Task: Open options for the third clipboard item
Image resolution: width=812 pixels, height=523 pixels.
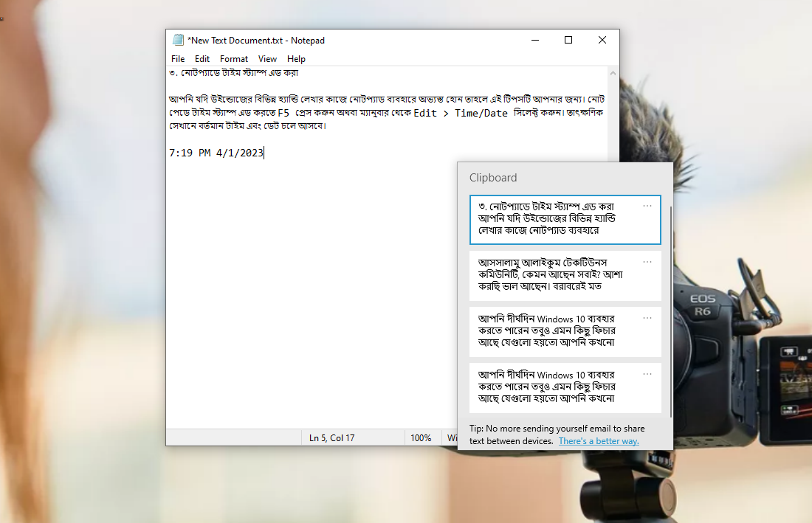Action: pyautogui.click(x=647, y=318)
